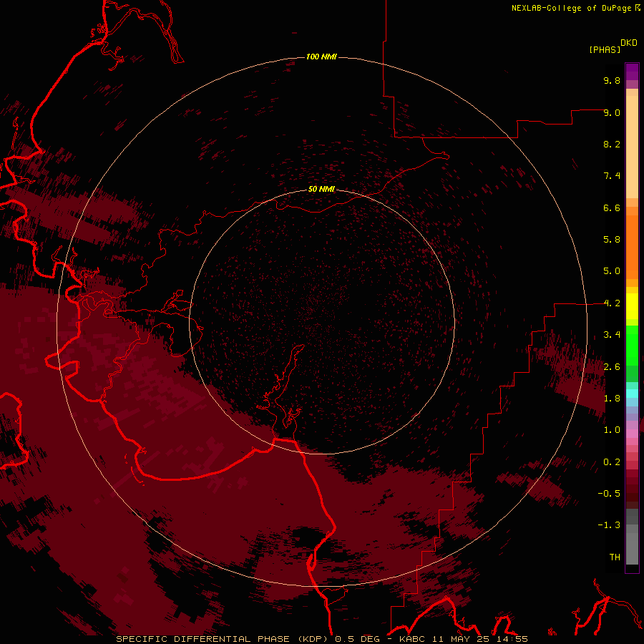
Task: Click the [PHAS] label above the color scale
Action: click(605, 49)
